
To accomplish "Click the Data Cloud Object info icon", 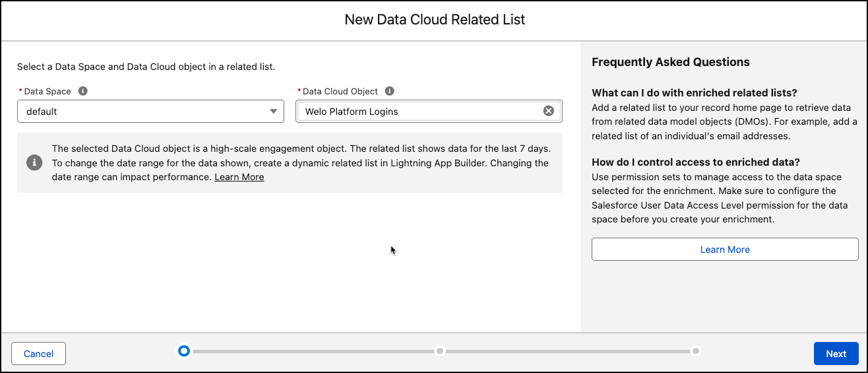I will pos(389,91).
